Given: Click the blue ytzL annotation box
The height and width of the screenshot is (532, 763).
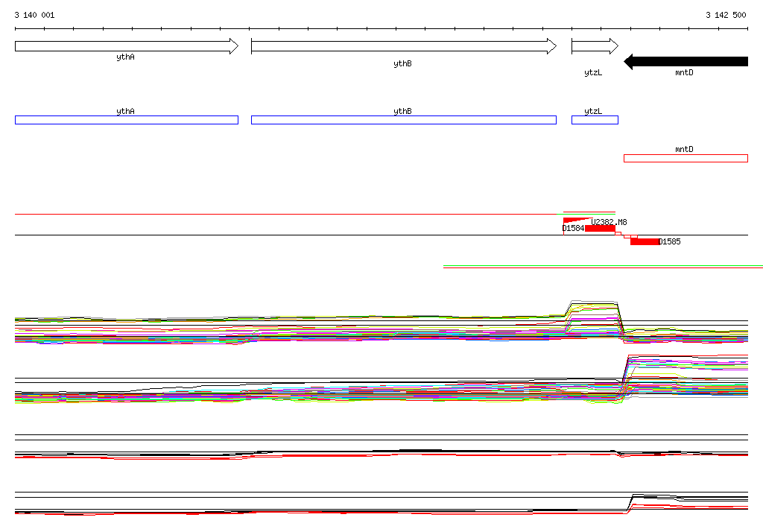Looking at the screenshot, I should click(595, 120).
